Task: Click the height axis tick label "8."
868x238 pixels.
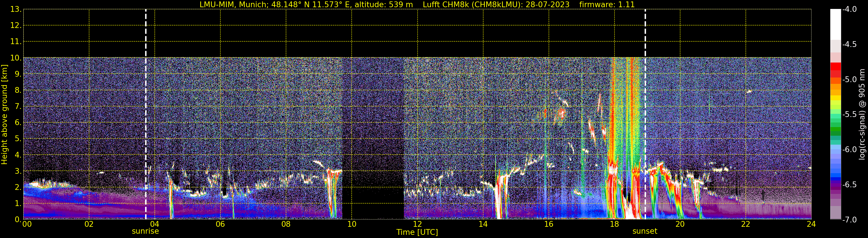Action: [18, 90]
